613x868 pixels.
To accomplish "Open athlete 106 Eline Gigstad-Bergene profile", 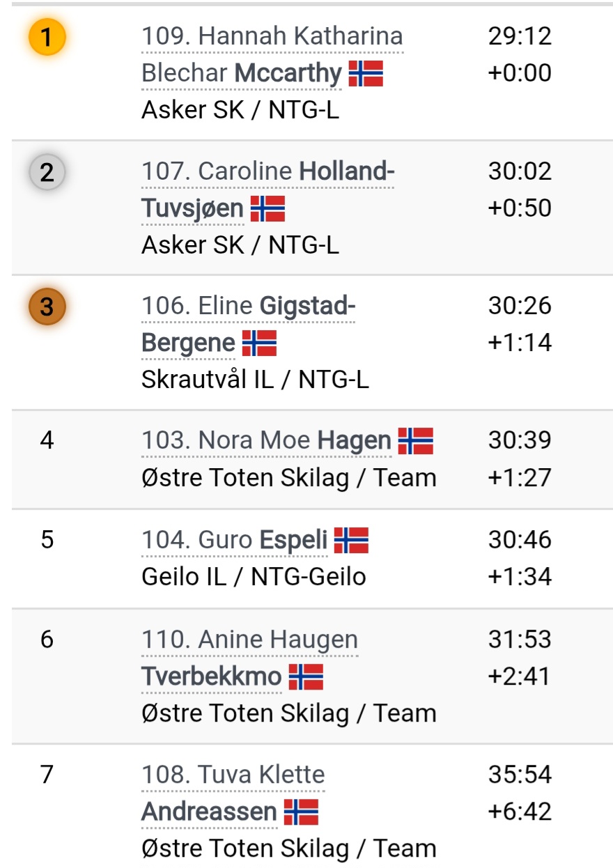I will click(249, 325).
